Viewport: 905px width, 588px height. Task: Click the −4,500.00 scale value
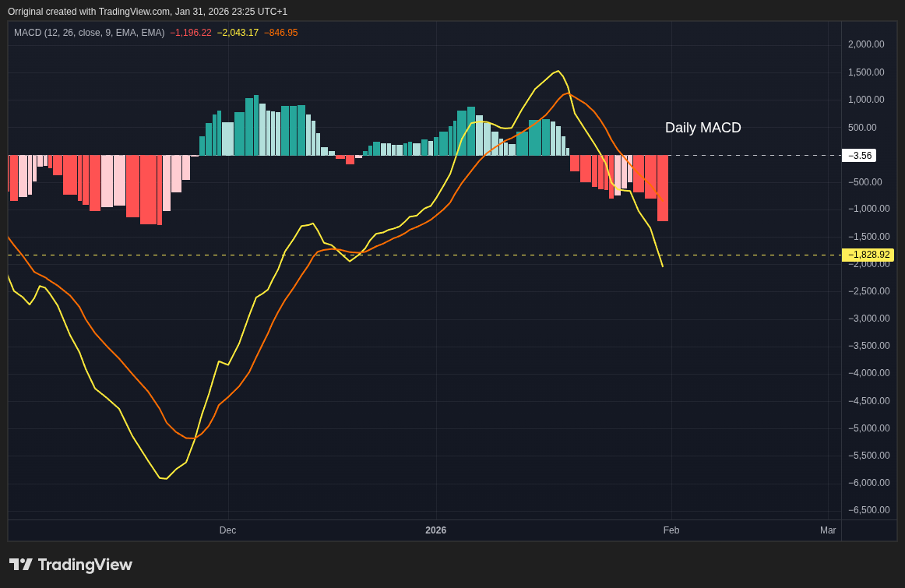click(868, 401)
